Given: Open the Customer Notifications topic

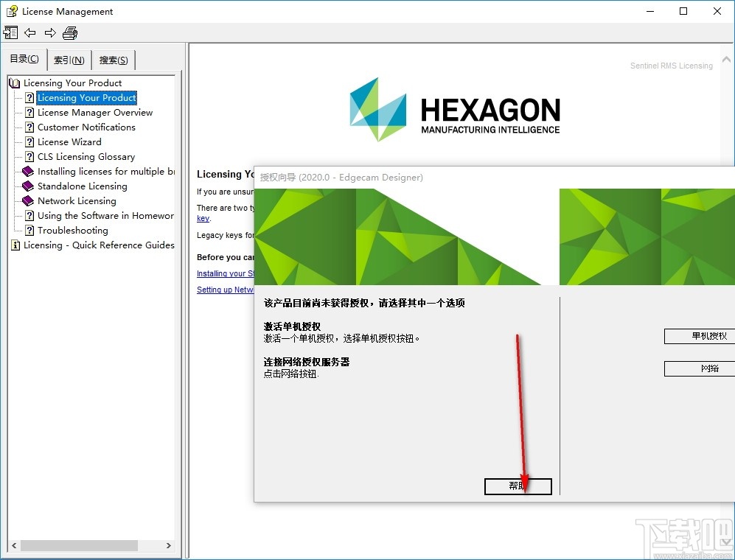Looking at the screenshot, I should 85,127.
